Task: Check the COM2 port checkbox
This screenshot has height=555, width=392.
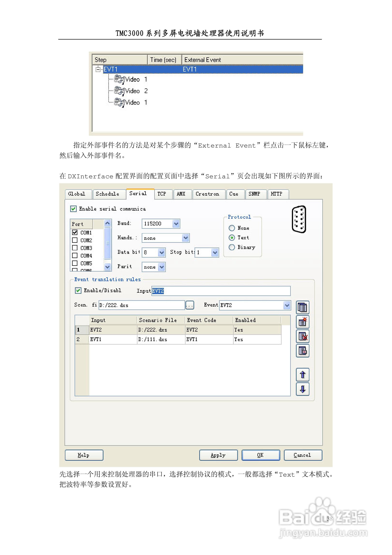Action: pos(75,240)
